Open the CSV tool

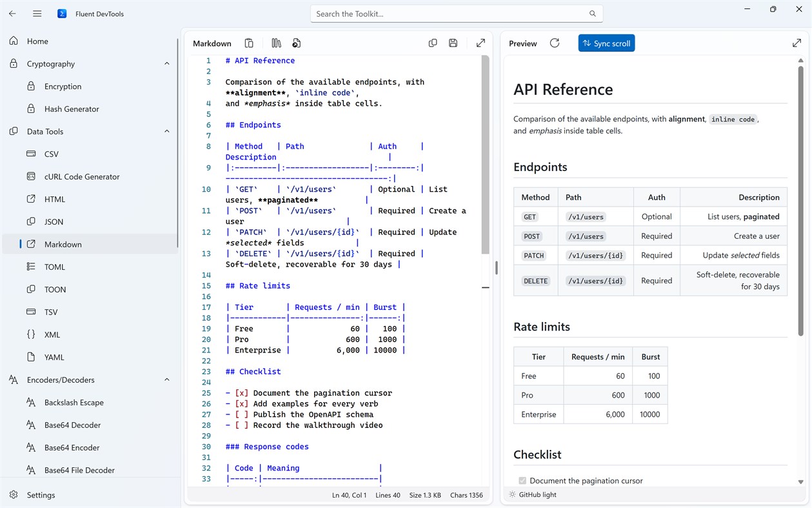point(90,154)
